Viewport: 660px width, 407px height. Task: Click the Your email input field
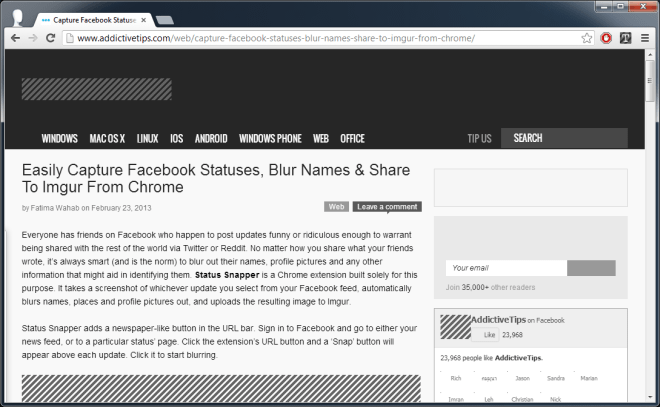506,268
